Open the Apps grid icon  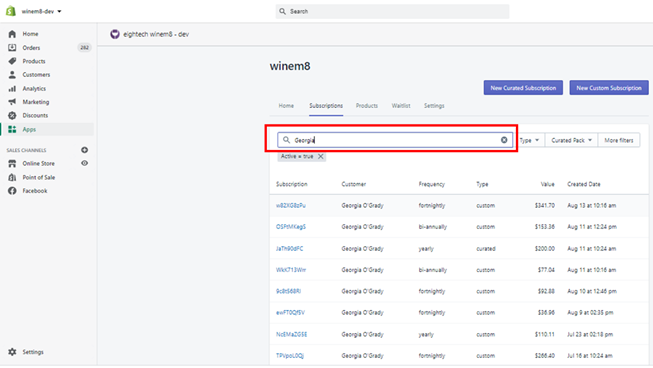click(12, 129)
